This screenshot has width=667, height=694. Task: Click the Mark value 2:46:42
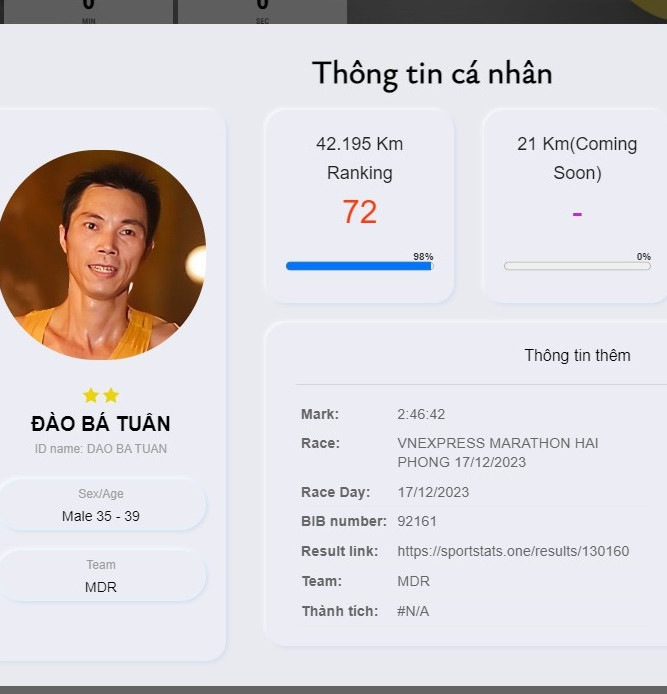[x=421, y=414]
